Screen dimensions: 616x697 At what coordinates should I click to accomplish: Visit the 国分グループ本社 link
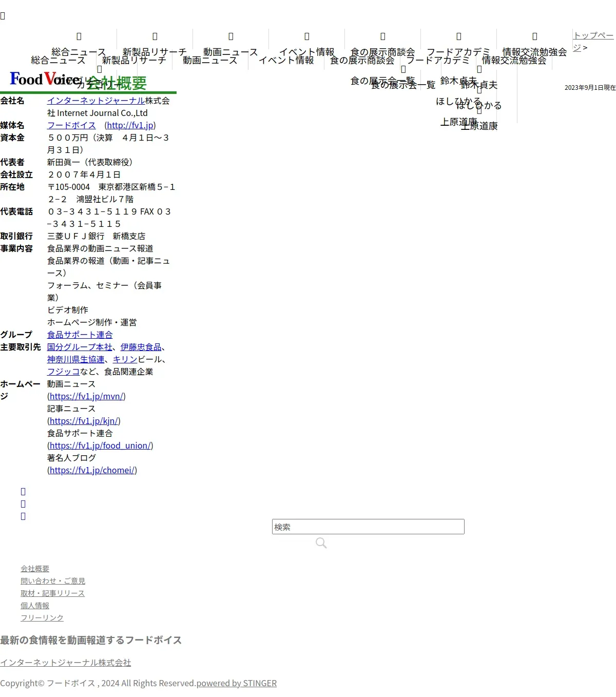(x=80, y=347)
